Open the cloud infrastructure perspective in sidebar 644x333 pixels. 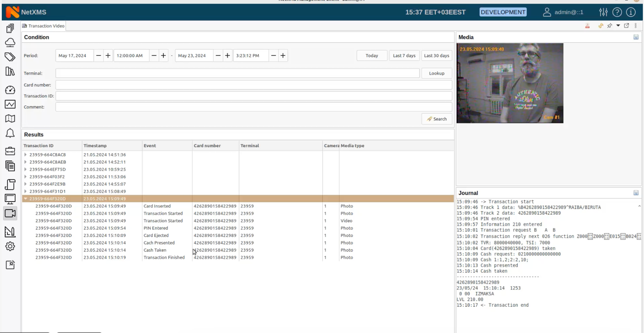tap(10, 42)
